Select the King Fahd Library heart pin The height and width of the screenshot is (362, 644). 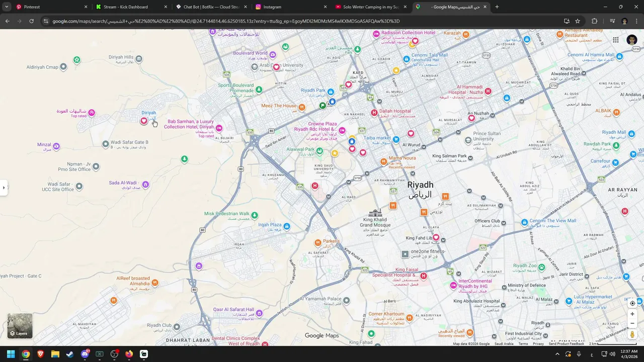click(436, 237)
